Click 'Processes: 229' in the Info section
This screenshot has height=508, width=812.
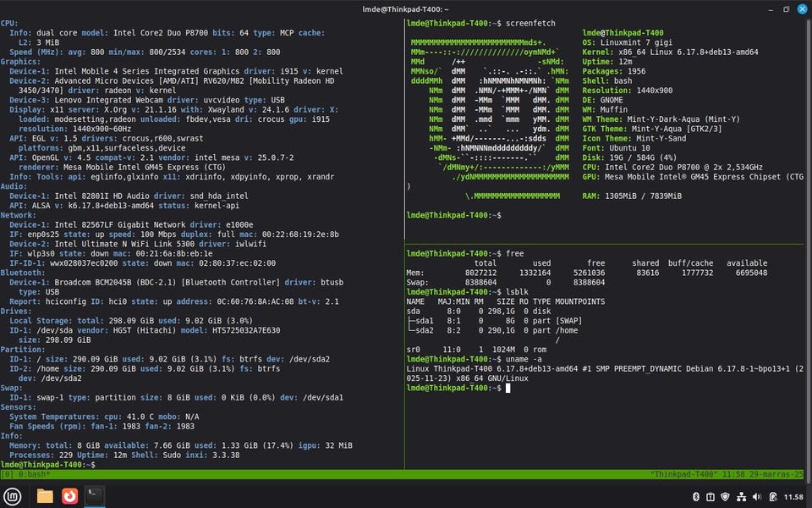point(41,456)
